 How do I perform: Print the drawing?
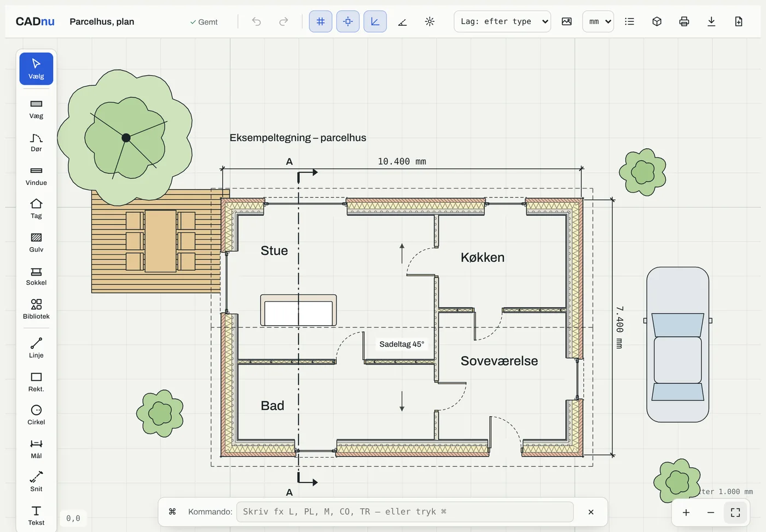pyautogui.click(x=684, y=21)
